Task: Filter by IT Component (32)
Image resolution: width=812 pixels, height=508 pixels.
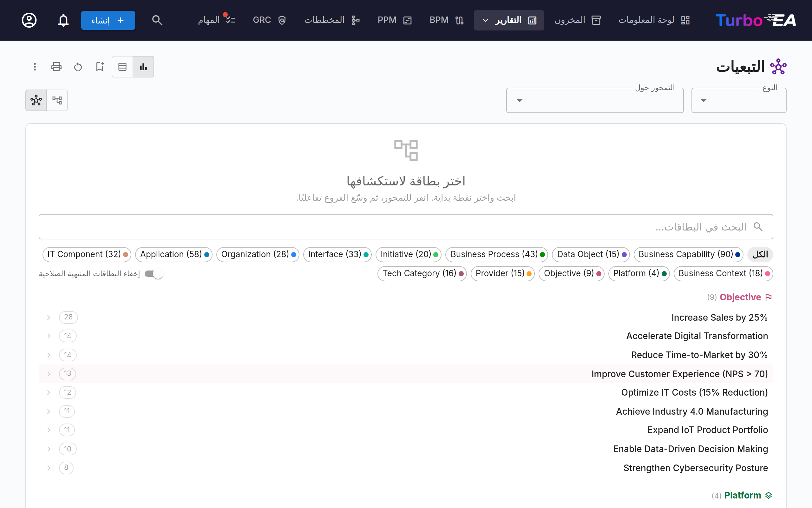Action: [x=87, y=254]
